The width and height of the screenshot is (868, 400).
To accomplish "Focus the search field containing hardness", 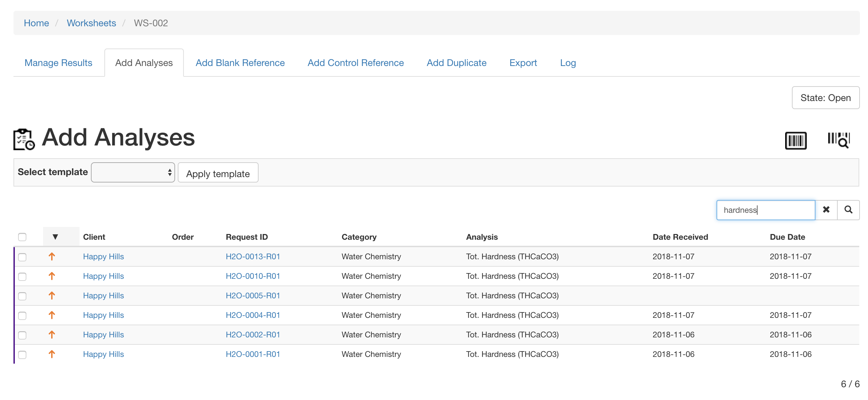I will [x=766, y=210].
